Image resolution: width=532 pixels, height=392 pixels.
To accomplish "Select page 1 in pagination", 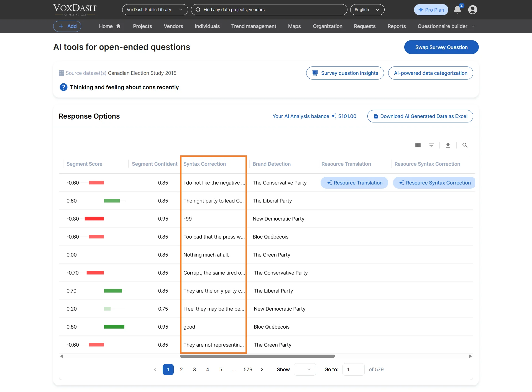I will tap(168, 369).
